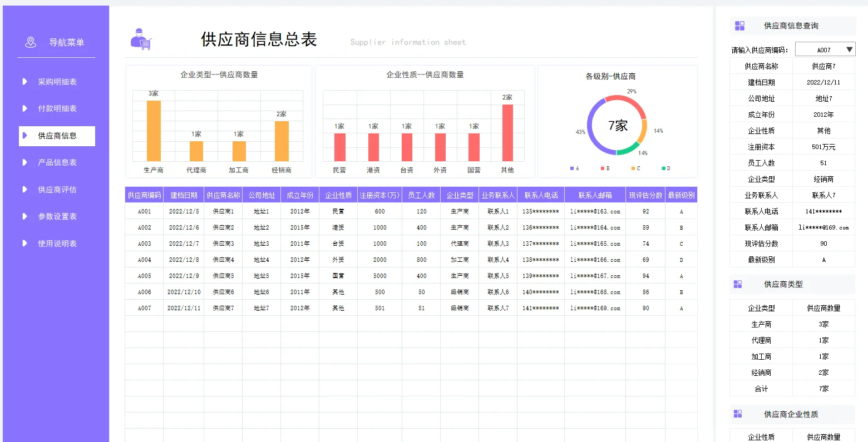Click supplier name cell 供应商3
Viewport: 868px width, 442px height.
pyautogui.click(x=223, y=244)
